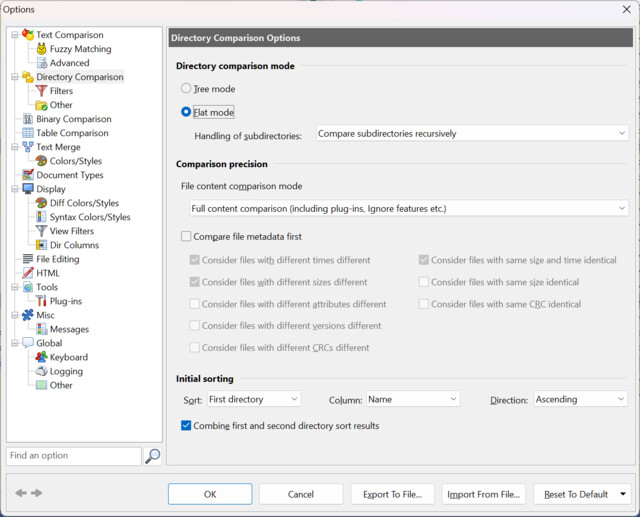Click the HTML pencil icon
Image resolution: width=640 pixels, height=517 pixels.
[x=28, y=273]
